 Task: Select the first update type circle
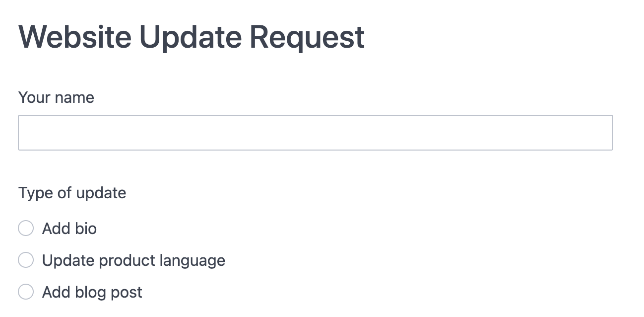tap(25, 228)
